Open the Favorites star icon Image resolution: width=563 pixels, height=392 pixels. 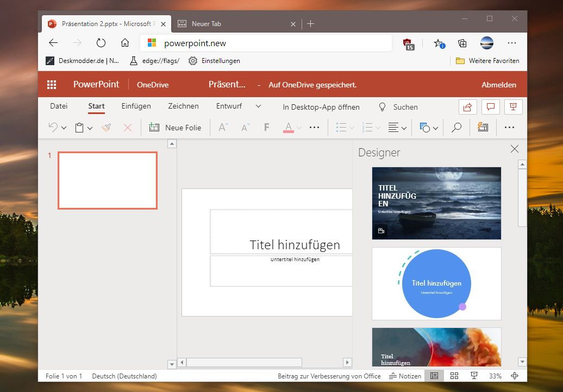[439, 43]
